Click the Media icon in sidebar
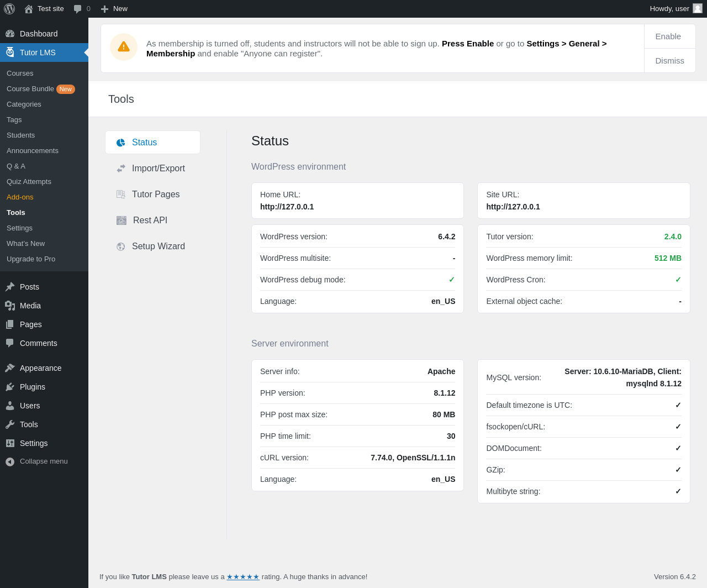This screenshot has width=707, height=588. point(10,306)
